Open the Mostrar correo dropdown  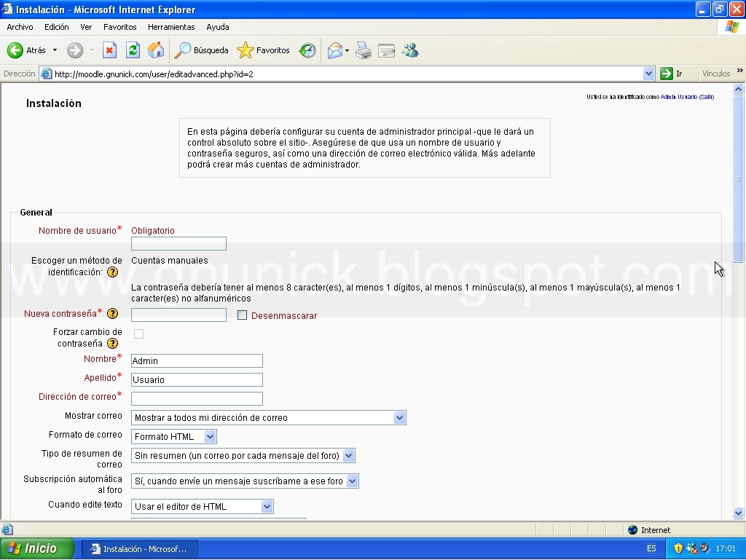pos(269,418)
